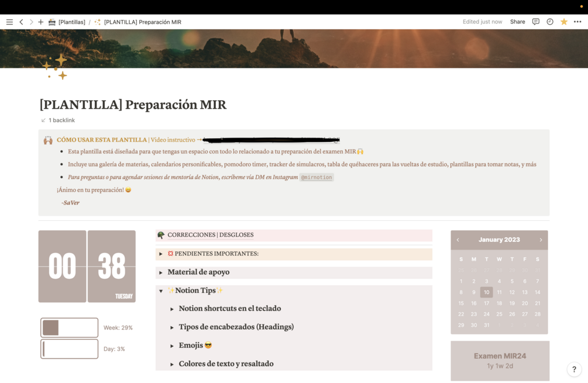Open the 1 backlink link
The image size is (588, 383).
(x=61, y=120)
